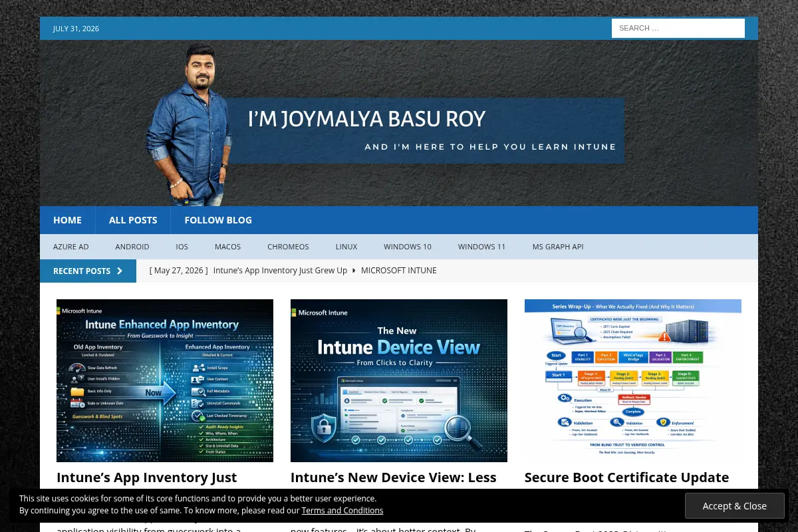Select the LINUX category

point(346,247)
